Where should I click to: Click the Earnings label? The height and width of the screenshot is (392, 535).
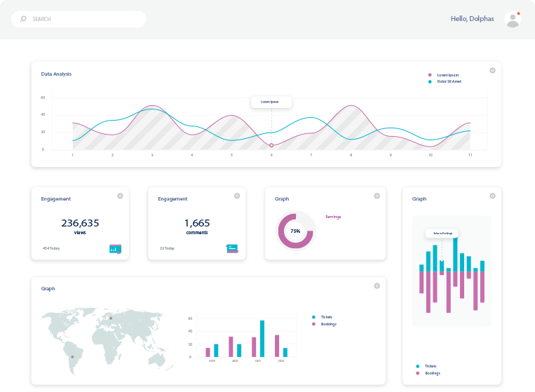(x=333, y=217)
